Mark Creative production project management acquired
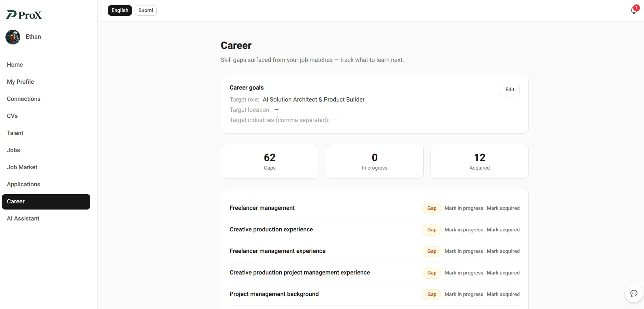 [503, 273]
